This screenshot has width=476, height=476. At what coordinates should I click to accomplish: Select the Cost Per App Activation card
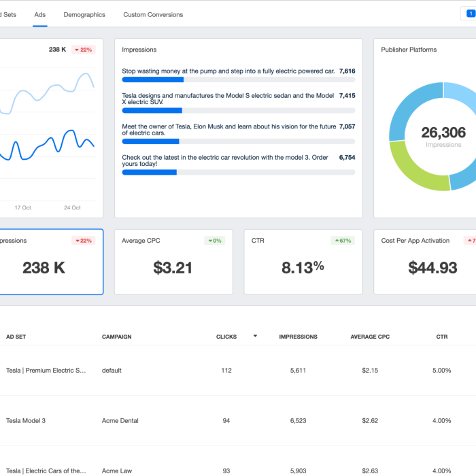click(x=425, y=262)
